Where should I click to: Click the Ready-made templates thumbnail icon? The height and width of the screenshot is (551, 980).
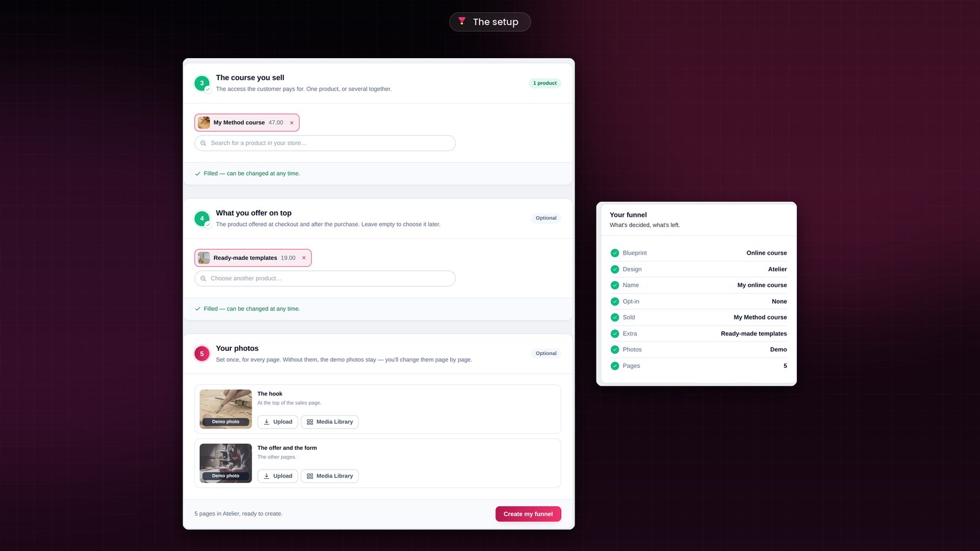(x=204, y=258)
